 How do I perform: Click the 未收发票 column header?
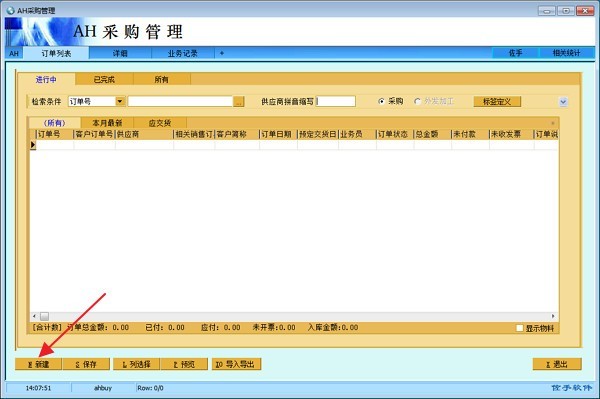click(x=511, y=134)
